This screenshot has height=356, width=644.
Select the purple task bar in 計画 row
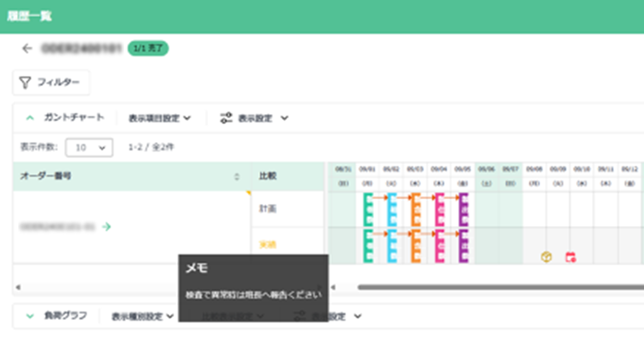coord(463,209)
